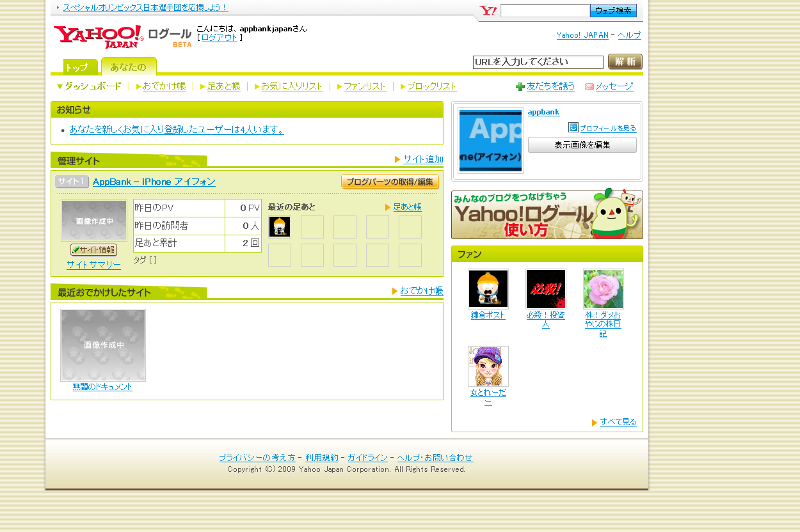Open おでかけ帳 link in recent sites section

(x=422, y=291)
